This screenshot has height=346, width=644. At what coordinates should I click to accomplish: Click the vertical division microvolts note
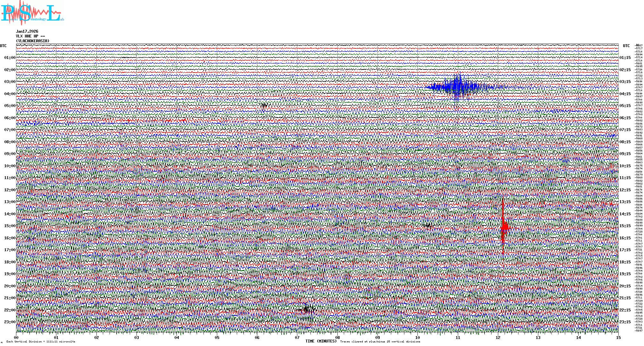(x=41, y=342)
